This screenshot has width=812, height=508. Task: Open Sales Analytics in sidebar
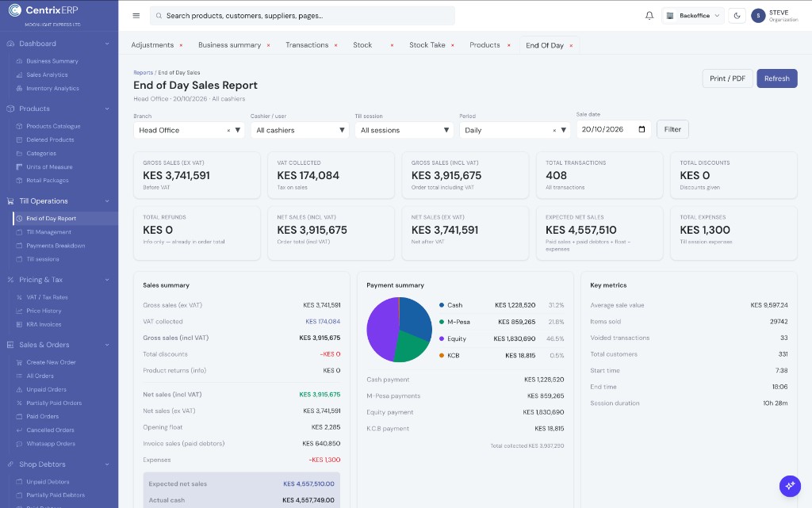(47, 74)
